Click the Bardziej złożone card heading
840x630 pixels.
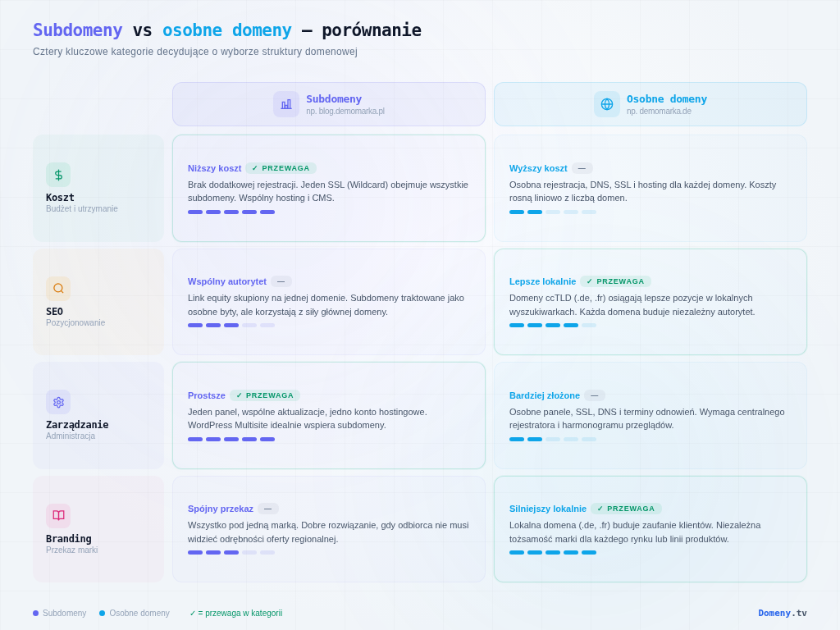[x=545, y=395]
